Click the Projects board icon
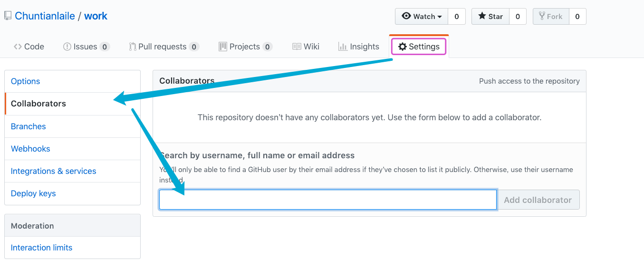This screenshot has width=644, height=269. click(222, 47)
